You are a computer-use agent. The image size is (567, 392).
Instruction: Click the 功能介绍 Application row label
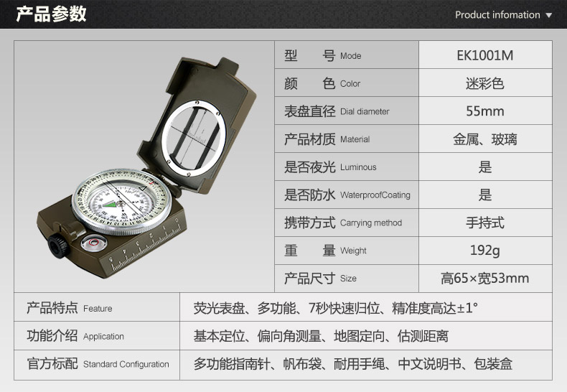[x=75, y=336]
